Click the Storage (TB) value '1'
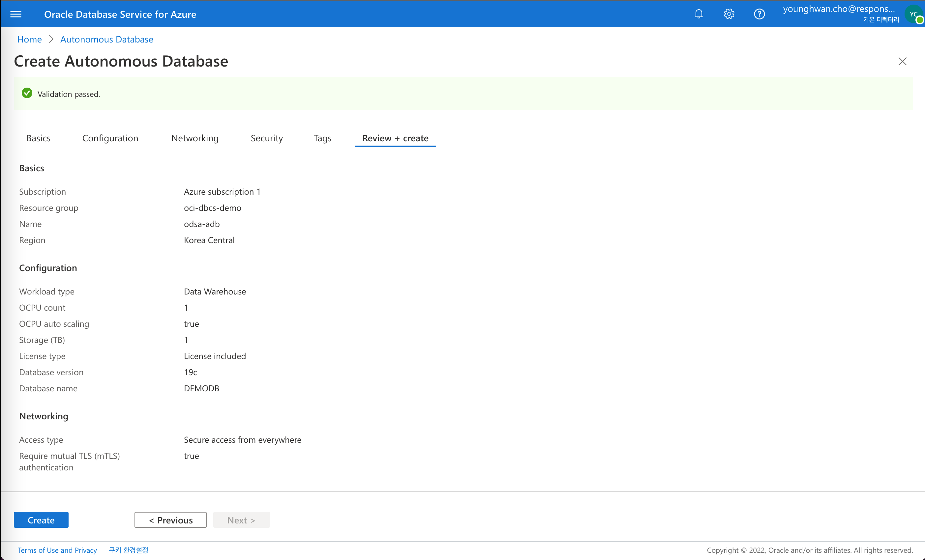This screenshot has height=560, width=925. (186, 340)
